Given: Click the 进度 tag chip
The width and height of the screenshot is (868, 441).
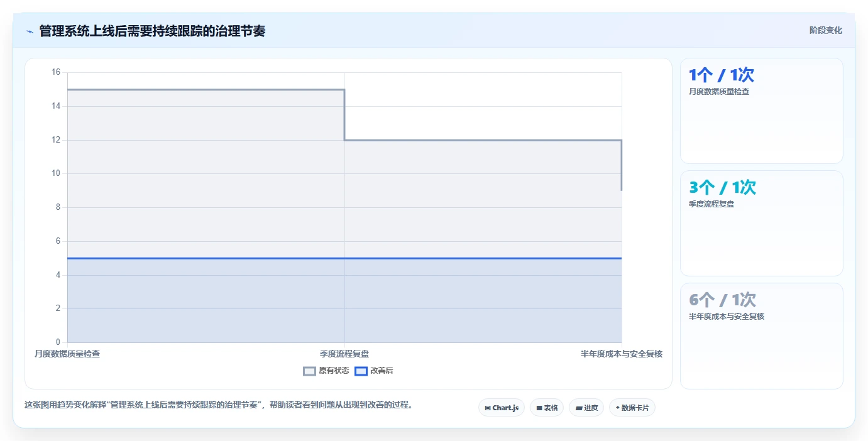Looking at the screenshot, I should coord(586,408).
